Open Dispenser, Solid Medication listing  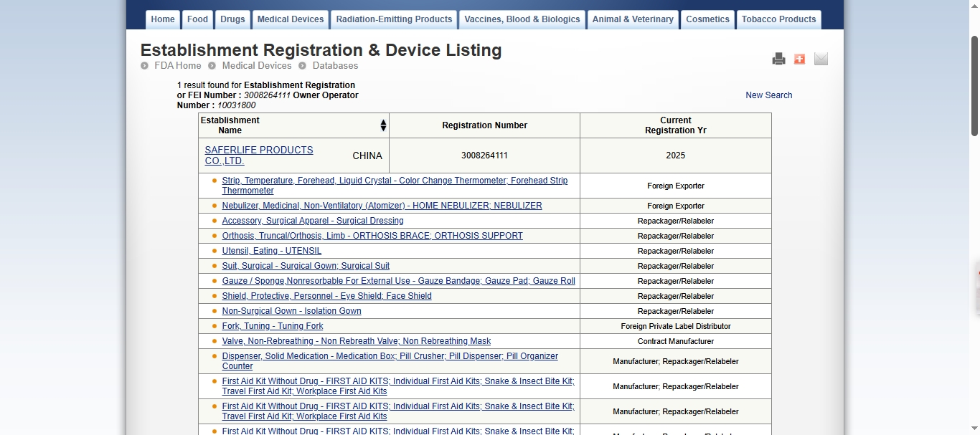coord(390,361)
